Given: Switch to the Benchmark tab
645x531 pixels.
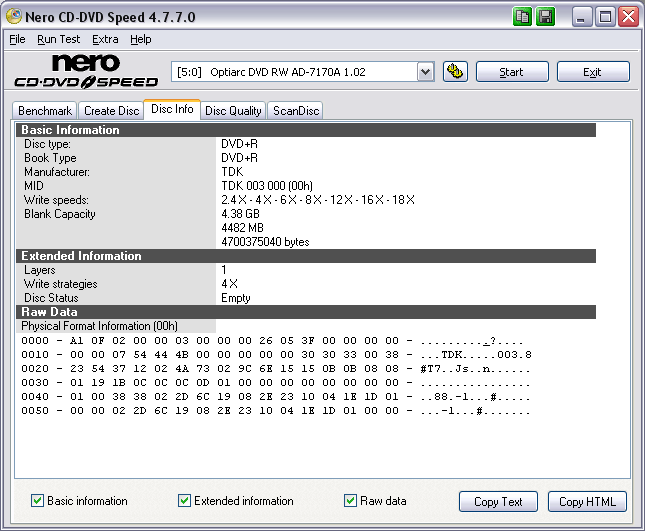Looking at the screenshot, I should (45, 111).
